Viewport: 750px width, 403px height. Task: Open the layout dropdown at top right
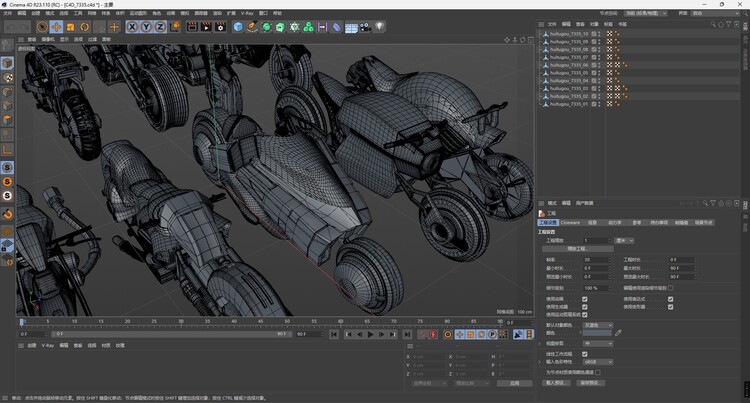pos(715,13)
